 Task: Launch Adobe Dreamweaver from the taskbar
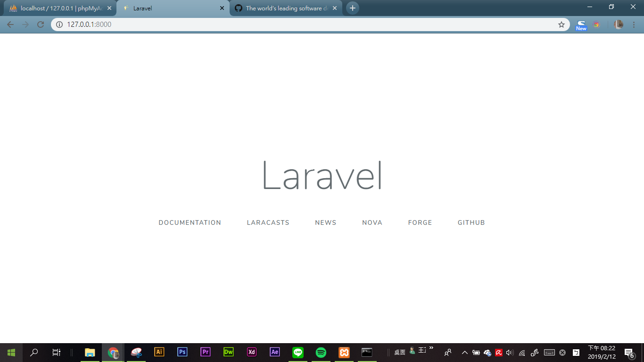coord(229,352)
